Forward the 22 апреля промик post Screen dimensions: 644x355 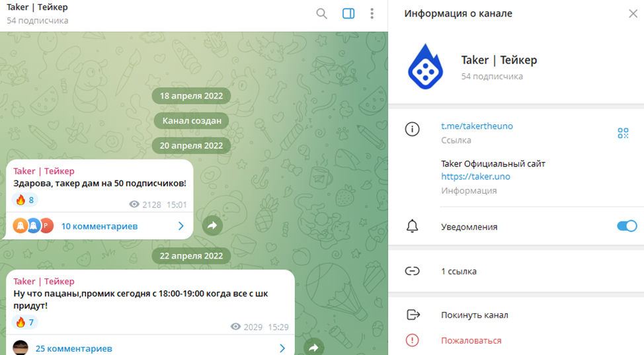(314, 347)
